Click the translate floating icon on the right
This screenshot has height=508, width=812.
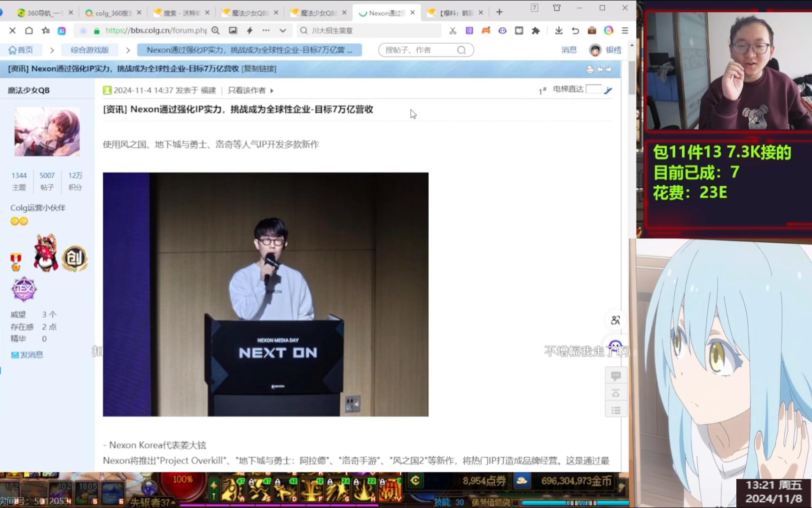(616, 320)
